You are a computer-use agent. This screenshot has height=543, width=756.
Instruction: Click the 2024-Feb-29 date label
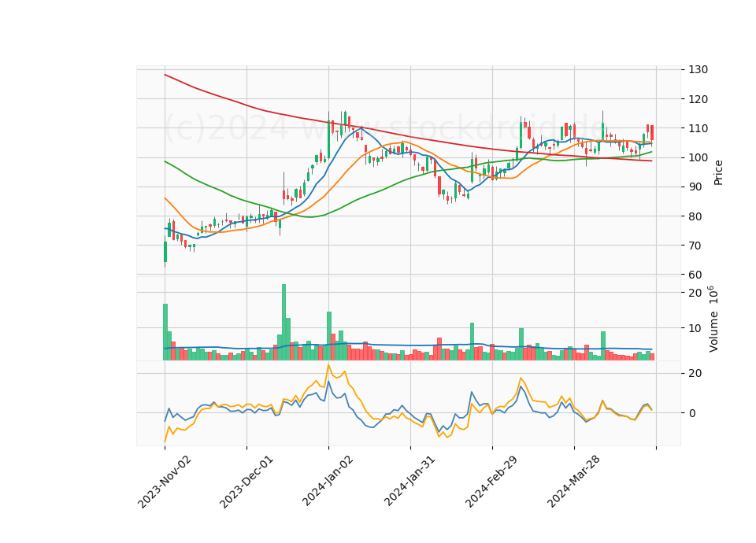(x=491, y=482)
